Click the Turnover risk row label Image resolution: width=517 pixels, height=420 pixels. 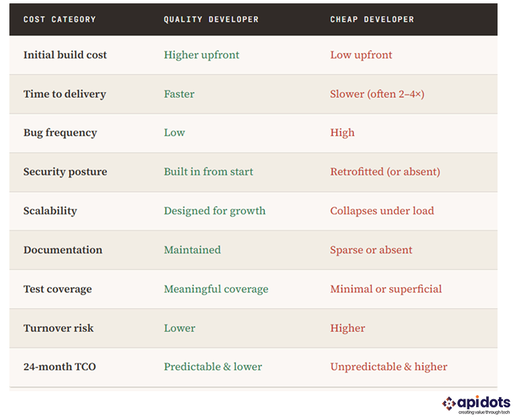(x=58, y=328)
